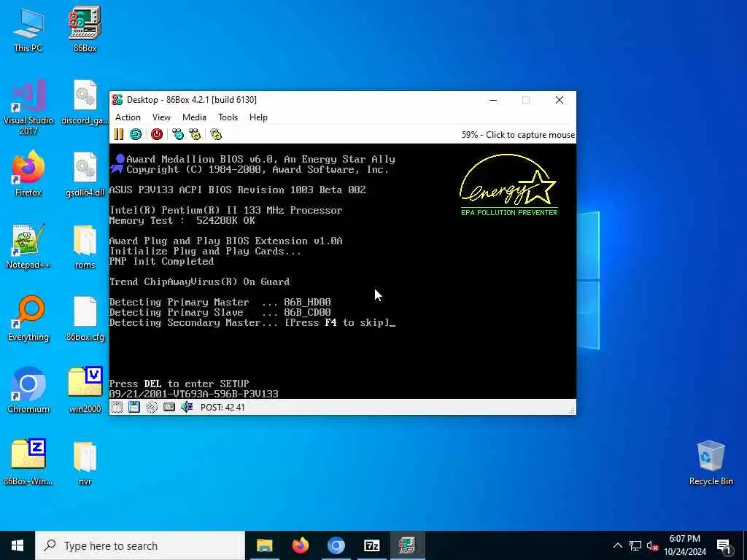Open 7-Zip from the taskbar

pyautogui.click(x=371, y=545)
